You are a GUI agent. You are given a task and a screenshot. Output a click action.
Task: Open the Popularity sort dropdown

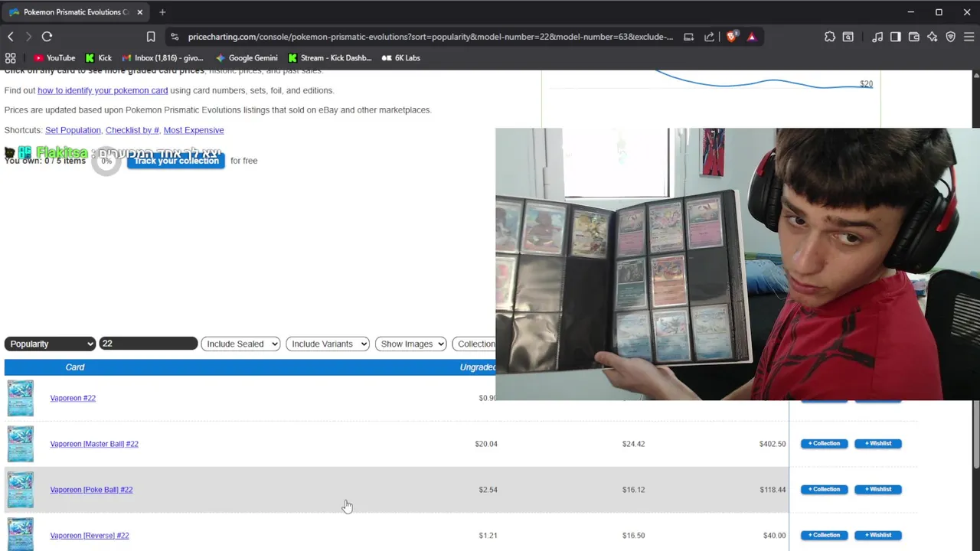(x=50, y=344)
